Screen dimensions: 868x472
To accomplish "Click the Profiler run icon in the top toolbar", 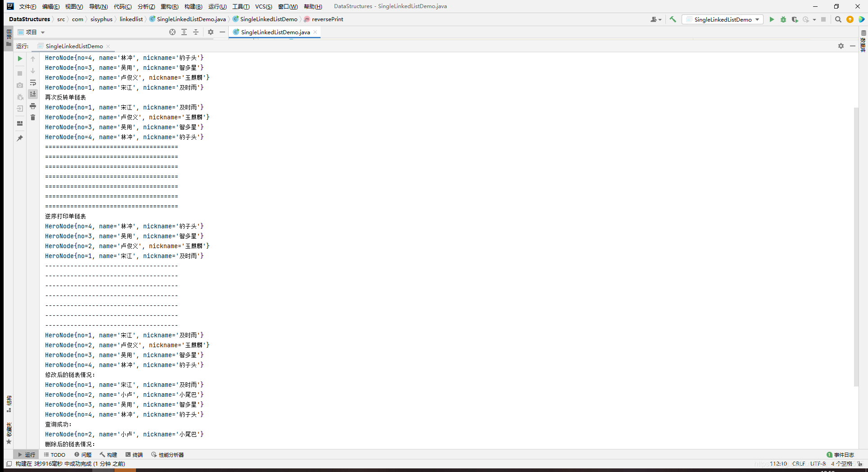I will coord(806,19).
